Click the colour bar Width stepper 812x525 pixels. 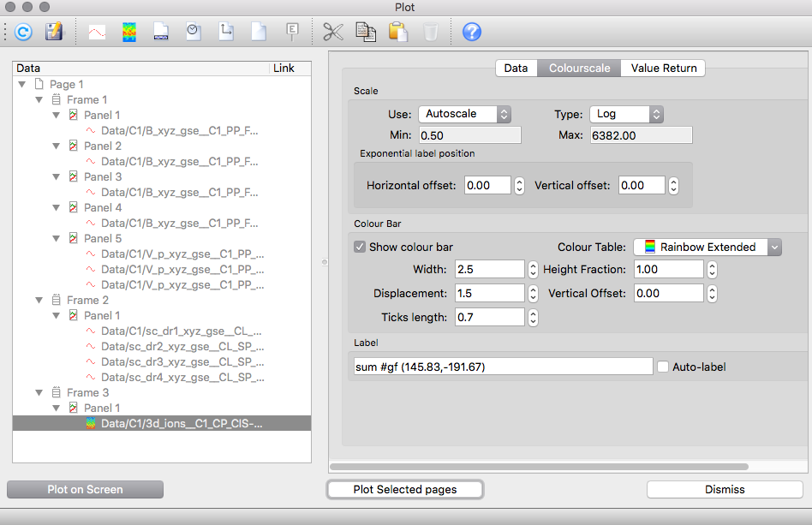[x=533, y=270]
